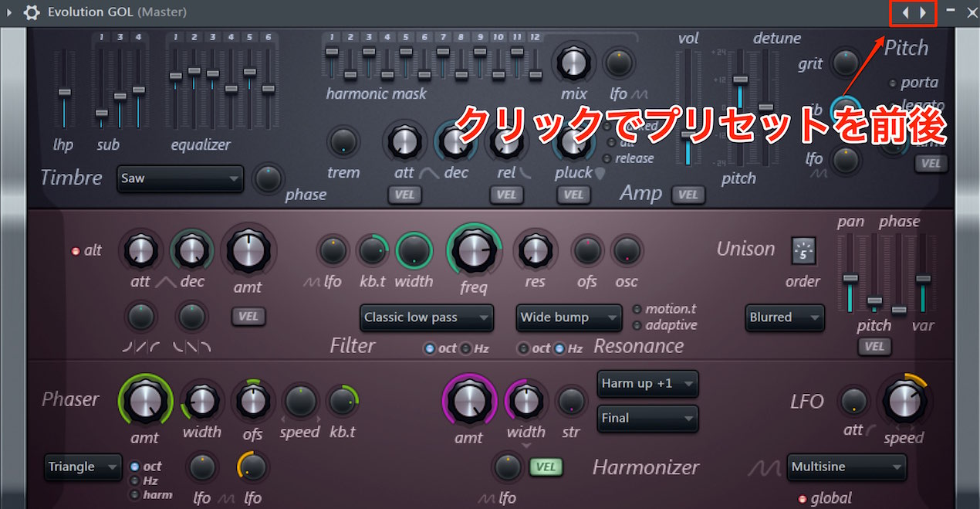980x509 pixels.
Task: Click the Unison pan slider
Action: coord(850,273)
